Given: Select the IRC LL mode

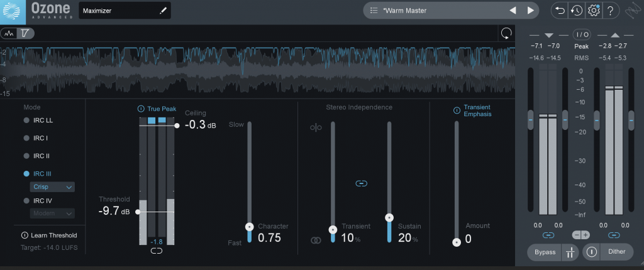Looking at the screenshot, I should click(x=38, y=120).
